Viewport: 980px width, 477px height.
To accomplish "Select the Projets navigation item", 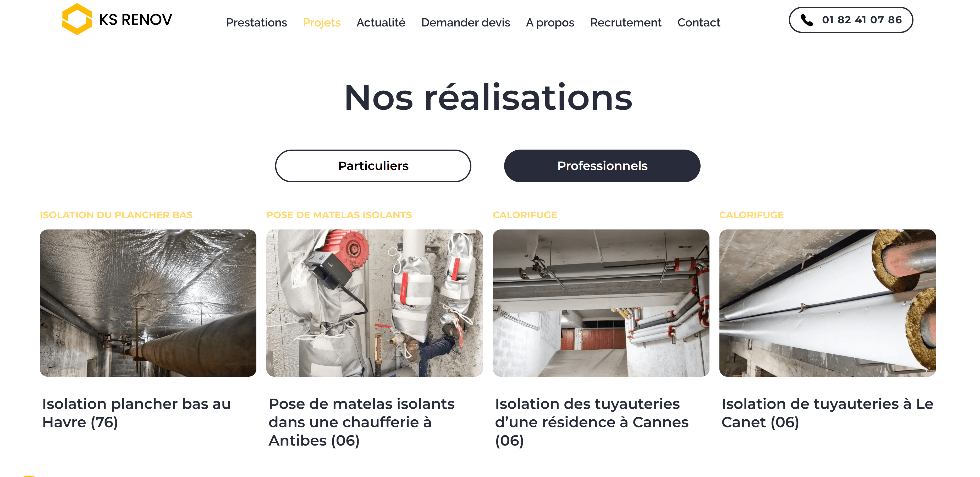I will tap(321, 23).
